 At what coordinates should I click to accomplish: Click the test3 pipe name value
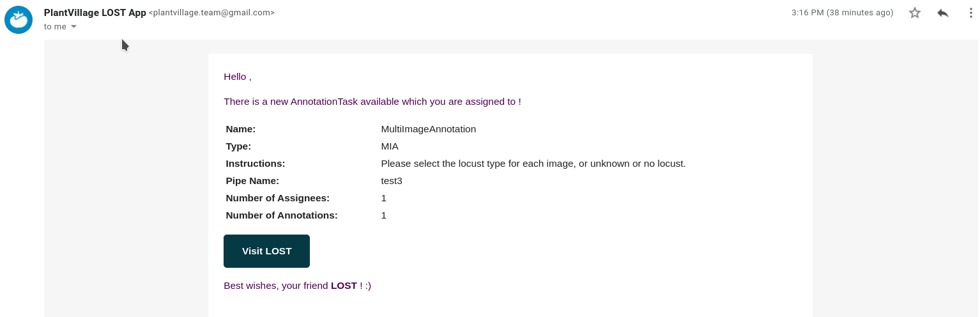coord(392,181)
